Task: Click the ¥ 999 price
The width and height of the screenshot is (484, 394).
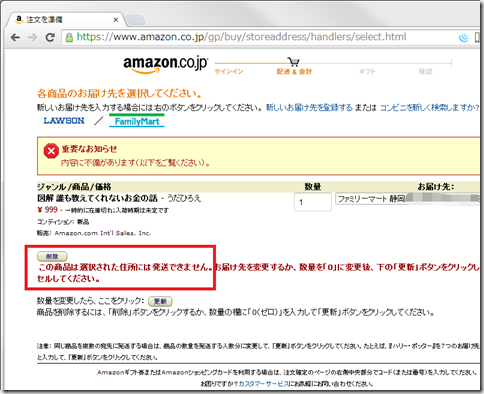Action: click(x=47, y=210)
